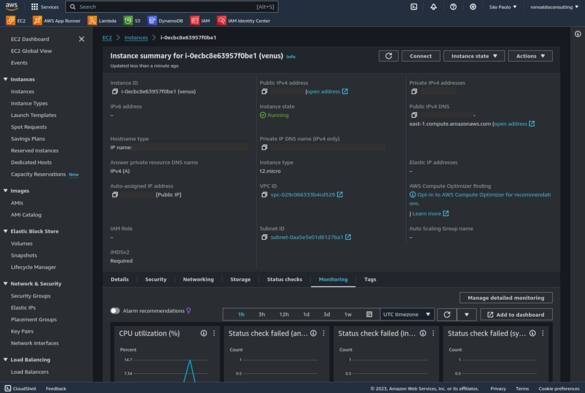Toggle Alarm recommendations switch

pyautogui.click(x=115, y=311)
